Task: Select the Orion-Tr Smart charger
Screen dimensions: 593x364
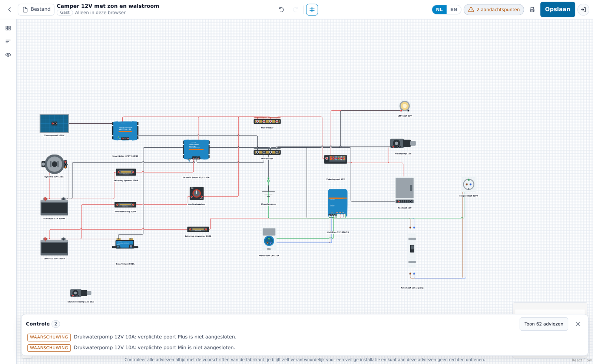Action: 196,150
